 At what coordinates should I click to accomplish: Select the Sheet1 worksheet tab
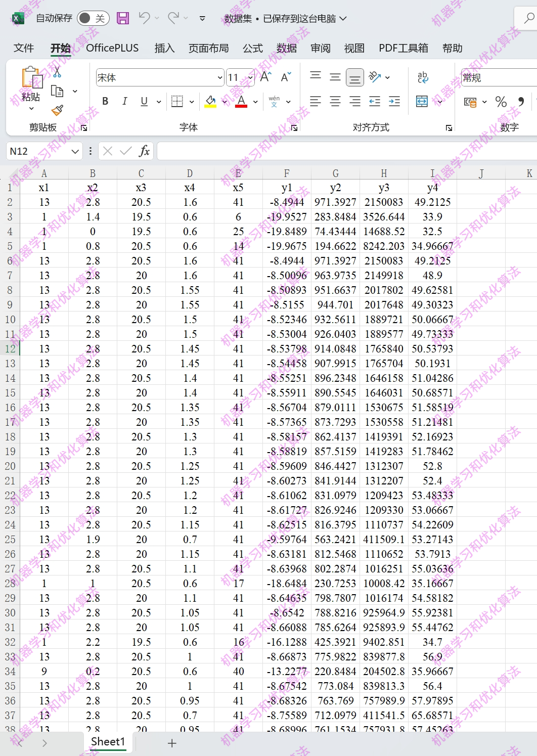tap(108, 742)
